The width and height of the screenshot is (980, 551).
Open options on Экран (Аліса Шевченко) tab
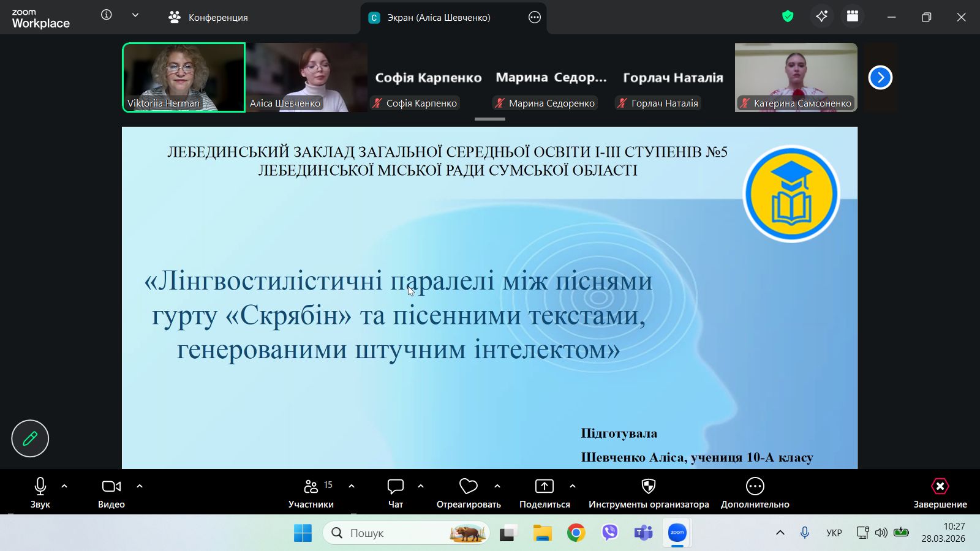534,18
